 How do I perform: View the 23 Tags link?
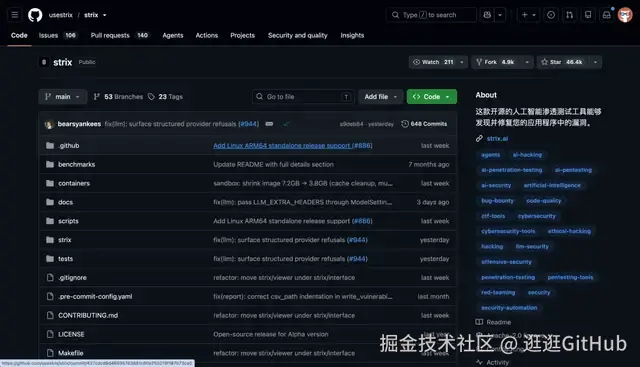(165, 97)
